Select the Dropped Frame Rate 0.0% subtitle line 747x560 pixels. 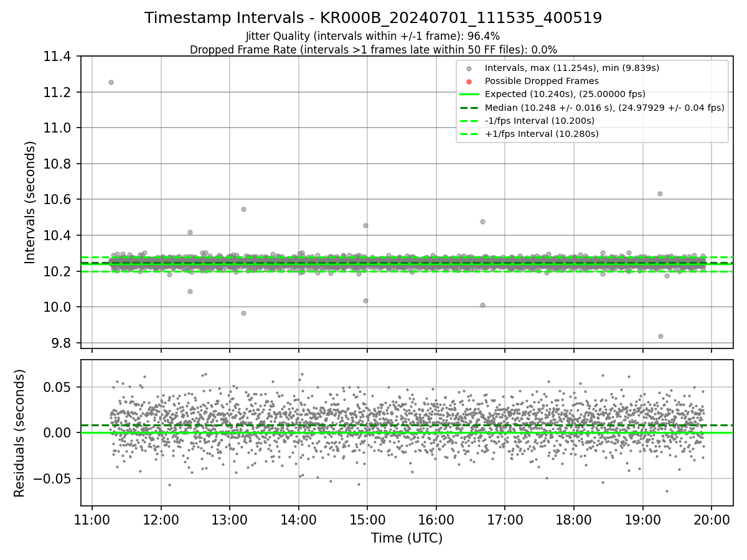(374, 50)
